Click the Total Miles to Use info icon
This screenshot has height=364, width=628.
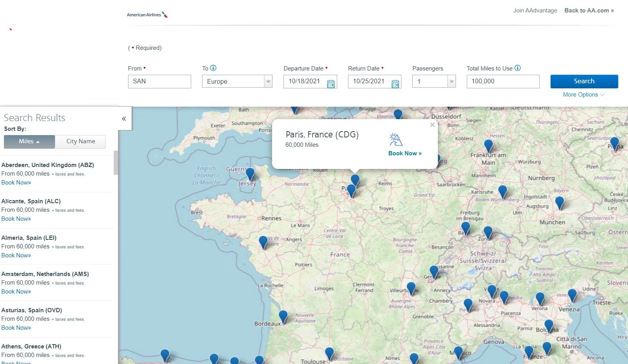point(517,68)
